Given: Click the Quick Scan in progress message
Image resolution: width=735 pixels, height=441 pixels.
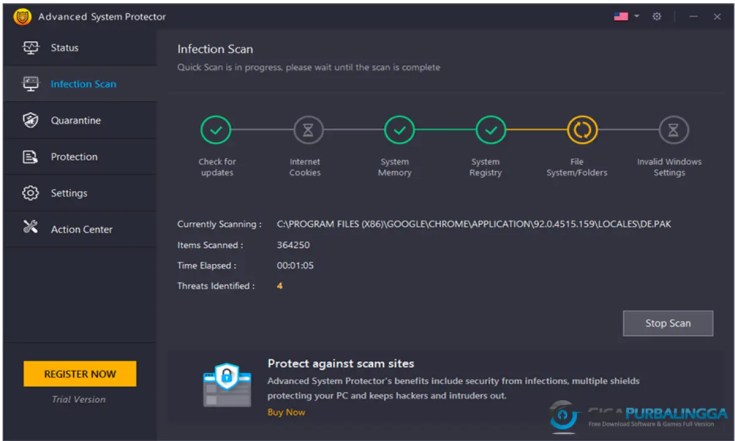Looking at the screenshot, I should point(308,67).
